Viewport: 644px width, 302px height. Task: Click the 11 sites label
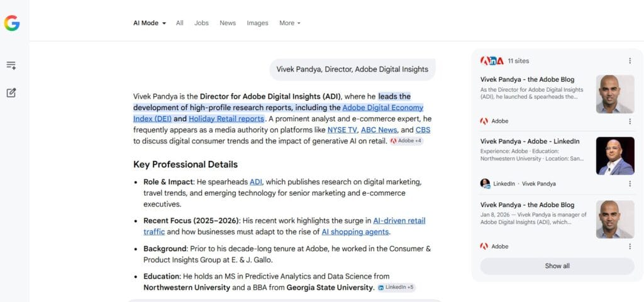click(518, 61)
